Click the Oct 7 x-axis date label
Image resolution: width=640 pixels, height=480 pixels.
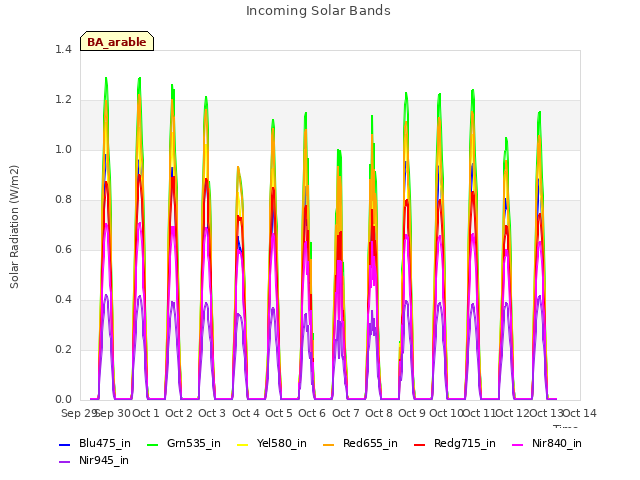click(x=346, y=413)
